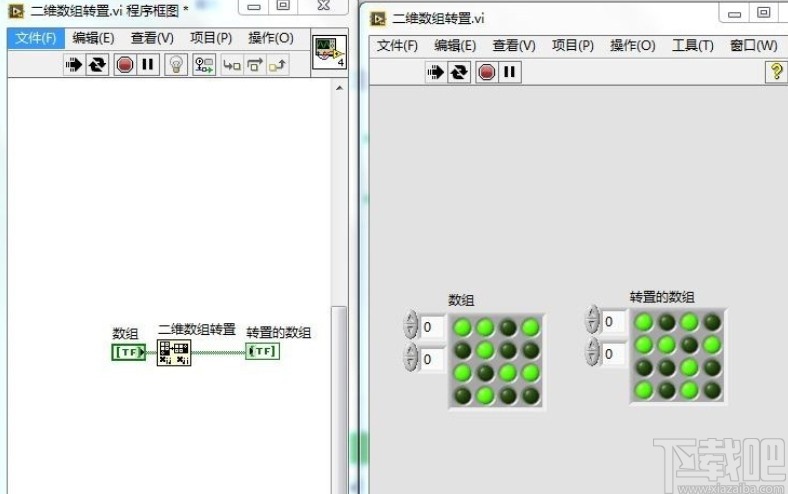Open 查看(V) menu in block diagram window
788x494 pixels.
pyautogui.click(x=152, y=38)
